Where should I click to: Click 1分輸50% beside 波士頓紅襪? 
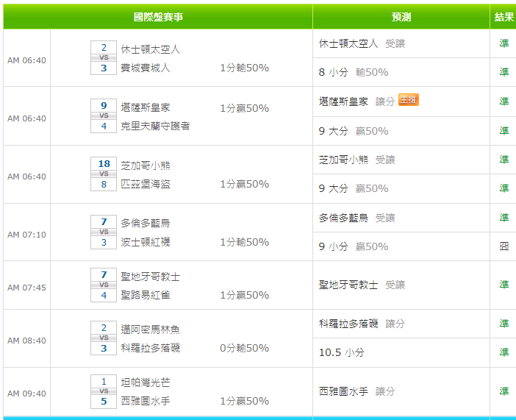tap(245, 242)
